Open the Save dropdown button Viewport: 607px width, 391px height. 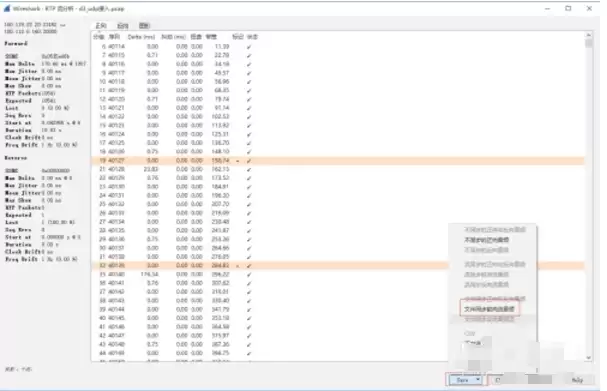pyautogui.click(x=465, y=380)
